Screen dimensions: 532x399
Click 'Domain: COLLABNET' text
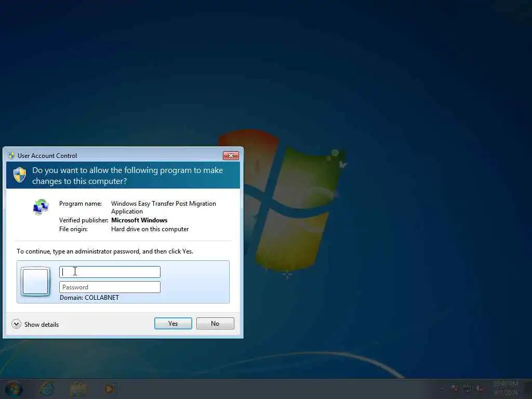89,298
